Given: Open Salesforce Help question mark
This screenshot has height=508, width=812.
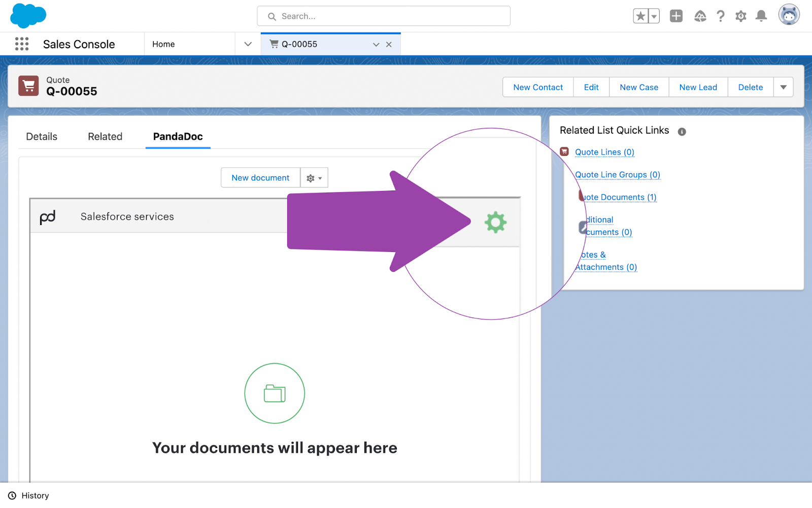Looking at the screenshot, I should click(721, 16).
